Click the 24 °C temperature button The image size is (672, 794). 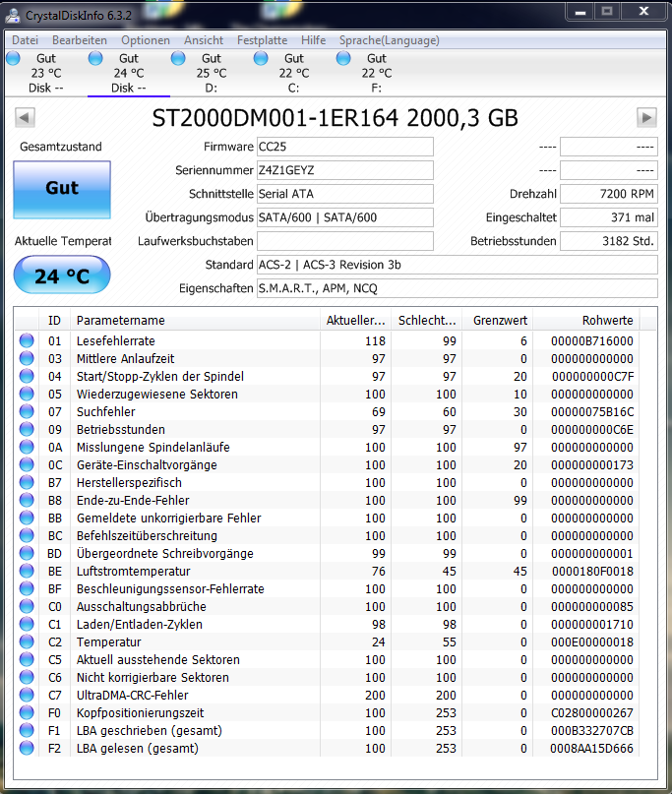(x=62, y=275)
